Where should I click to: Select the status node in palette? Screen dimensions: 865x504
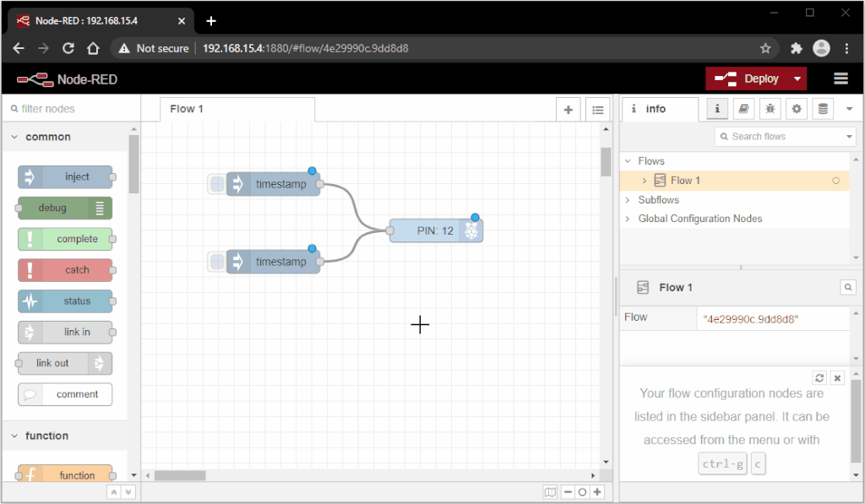pyautogui.click(x=65, y=301)
